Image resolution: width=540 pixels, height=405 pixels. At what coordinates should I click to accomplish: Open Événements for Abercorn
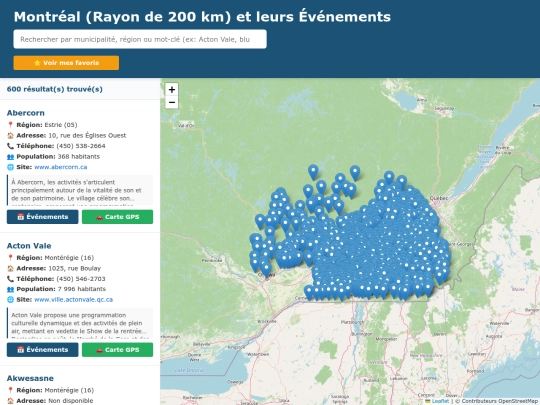click(42, 217)
